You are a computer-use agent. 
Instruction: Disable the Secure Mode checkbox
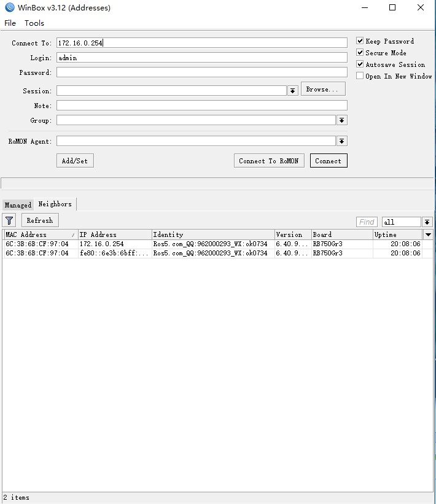coord(360,52)
